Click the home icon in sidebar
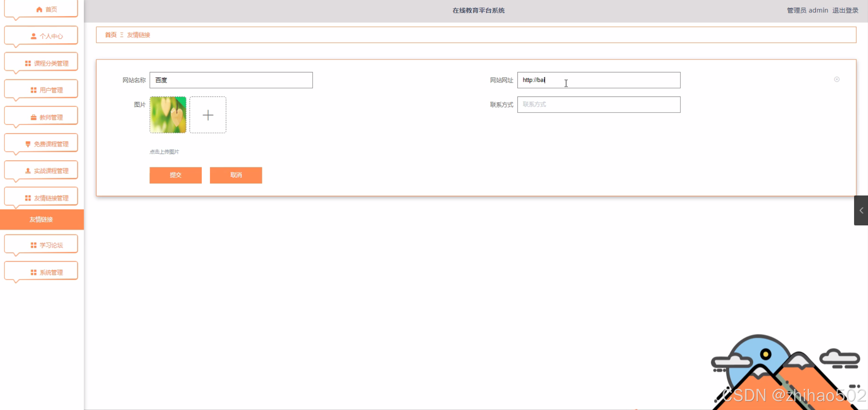 [x=39, y=10]
